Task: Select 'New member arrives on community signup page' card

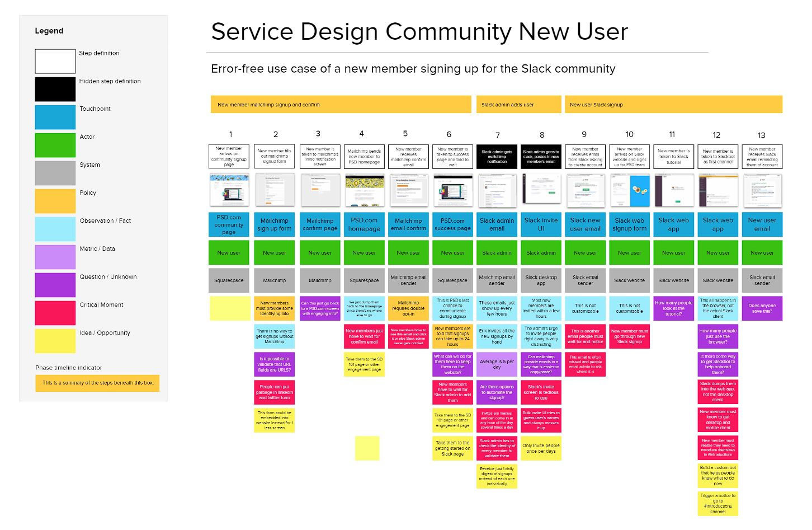Action: [x=229, y=156]
